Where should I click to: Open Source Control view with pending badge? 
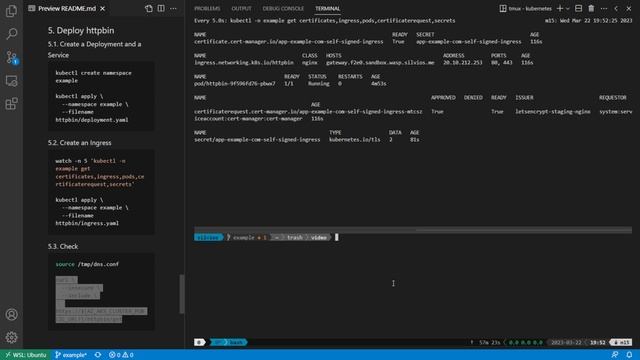(x=11, y=57)
